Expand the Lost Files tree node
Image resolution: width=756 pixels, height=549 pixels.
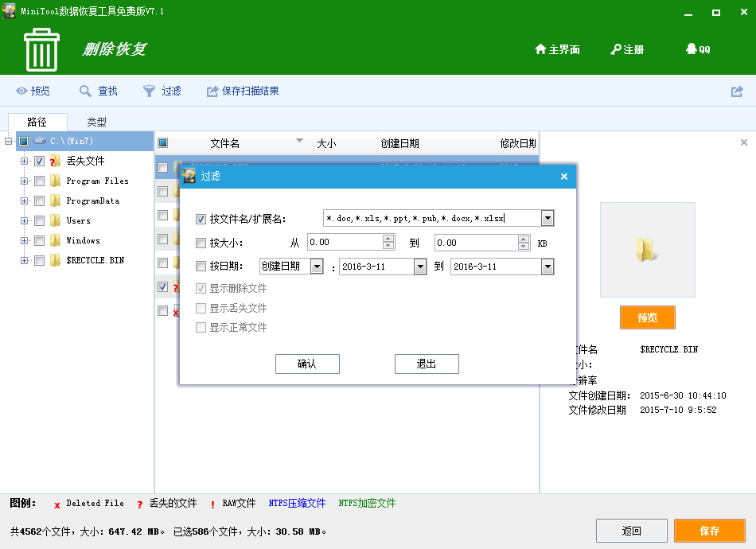coord(24,161)
